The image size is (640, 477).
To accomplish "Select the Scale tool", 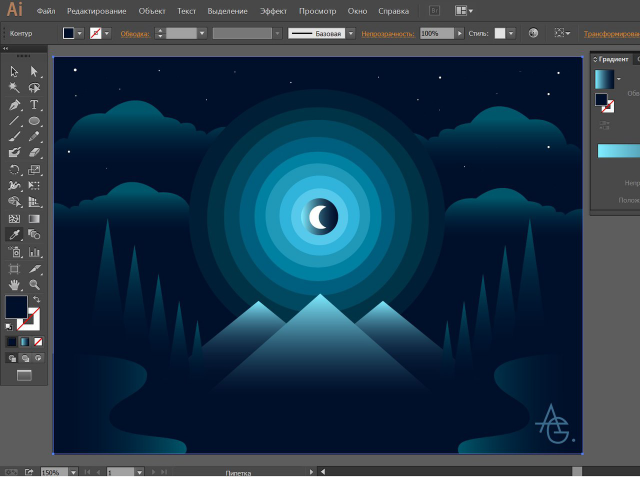I will point(34,170).
